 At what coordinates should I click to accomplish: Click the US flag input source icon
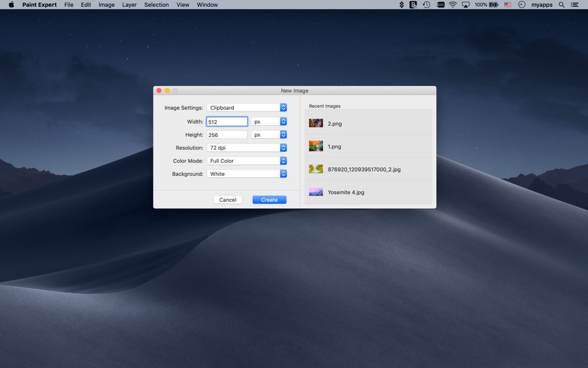pos(508,4)
